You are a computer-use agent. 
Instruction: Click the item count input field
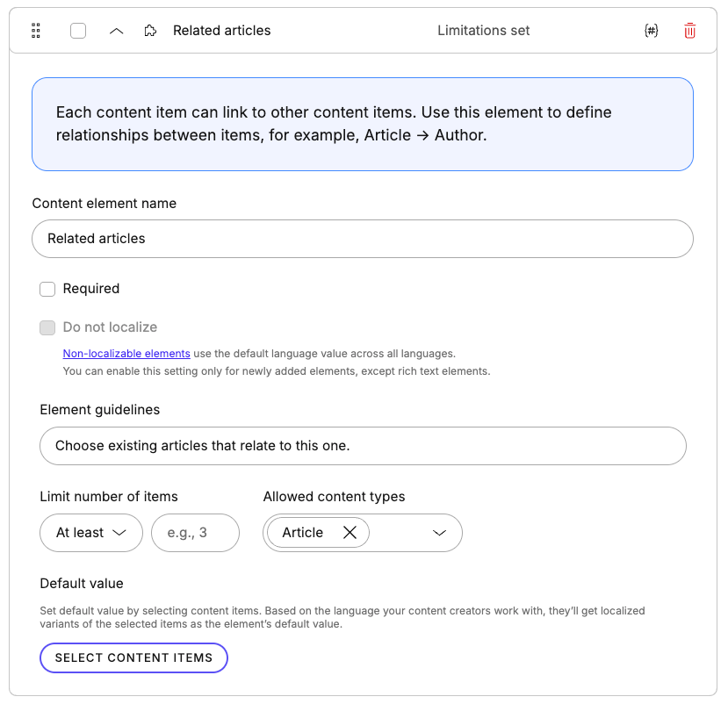[x=195, y=532]
